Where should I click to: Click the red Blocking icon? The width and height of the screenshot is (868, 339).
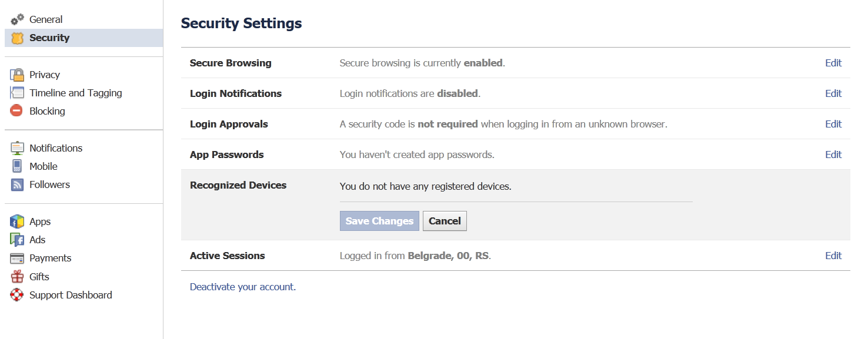[x=17, y=111]
